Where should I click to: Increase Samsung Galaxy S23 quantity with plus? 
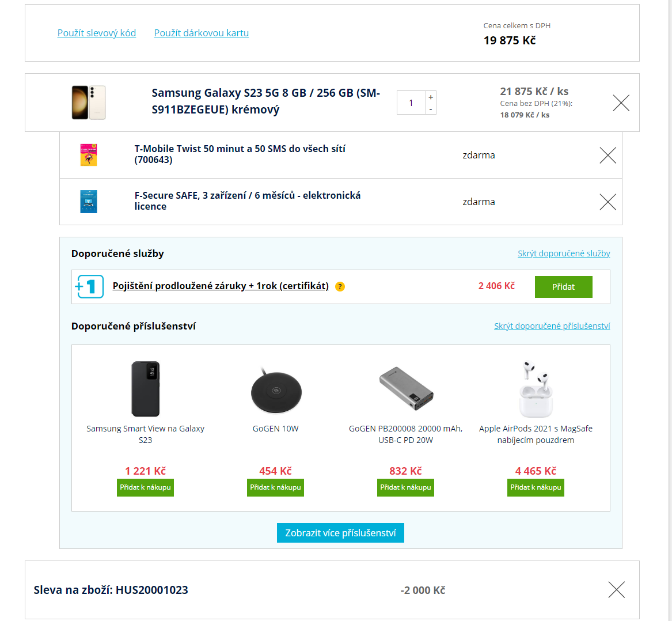click(431, 97)
